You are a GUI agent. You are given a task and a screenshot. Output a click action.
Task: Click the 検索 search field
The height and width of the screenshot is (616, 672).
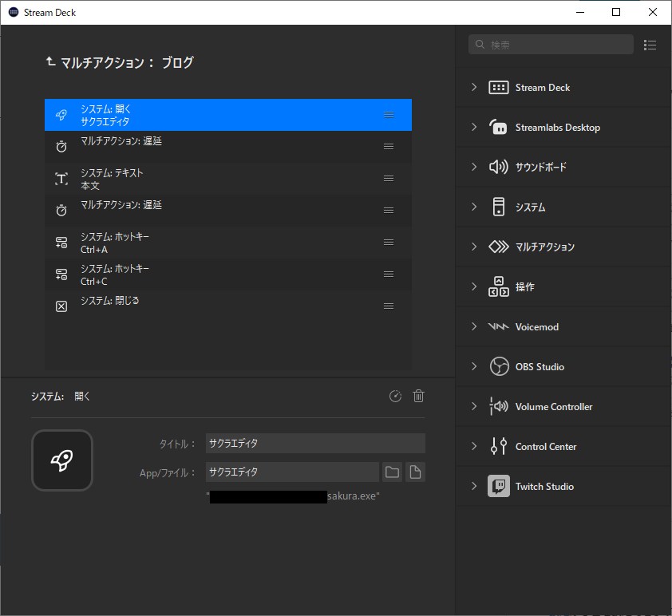[x=551, y=45]
